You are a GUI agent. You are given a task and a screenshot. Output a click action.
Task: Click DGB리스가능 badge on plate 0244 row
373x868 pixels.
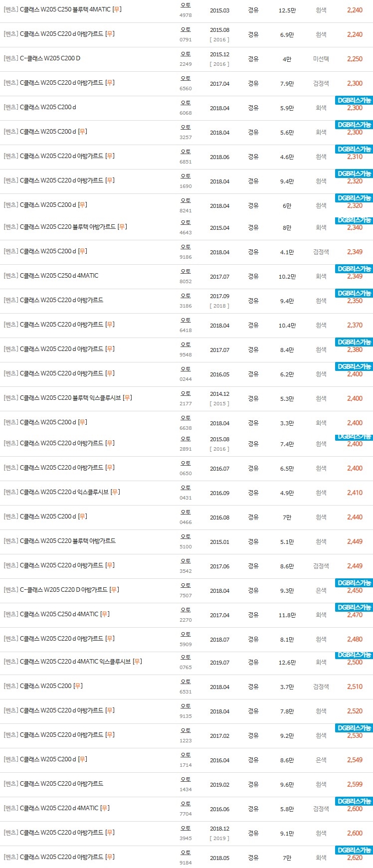coord(354,366)
